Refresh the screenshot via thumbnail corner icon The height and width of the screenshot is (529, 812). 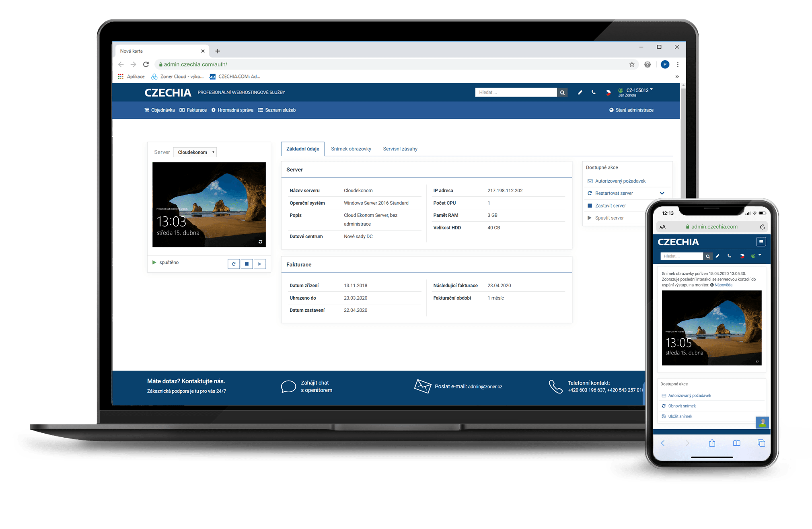pyautogui.click(x=260, y=242)
